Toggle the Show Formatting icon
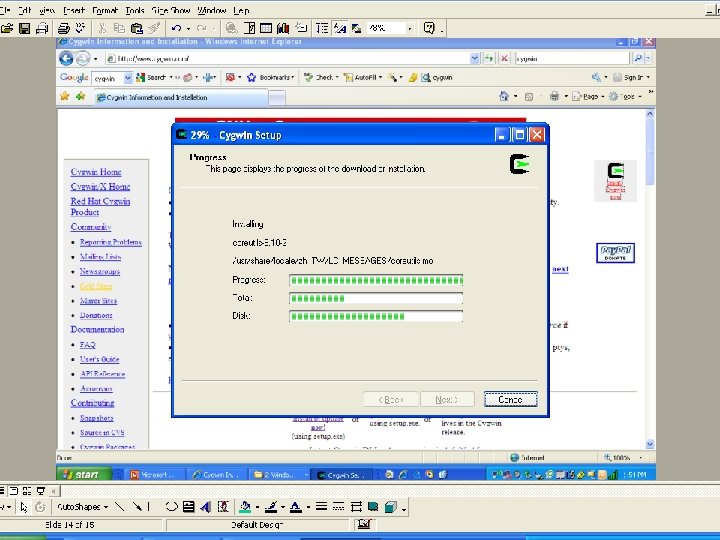Viewport: 720px width, 540px height. [339, 28]
